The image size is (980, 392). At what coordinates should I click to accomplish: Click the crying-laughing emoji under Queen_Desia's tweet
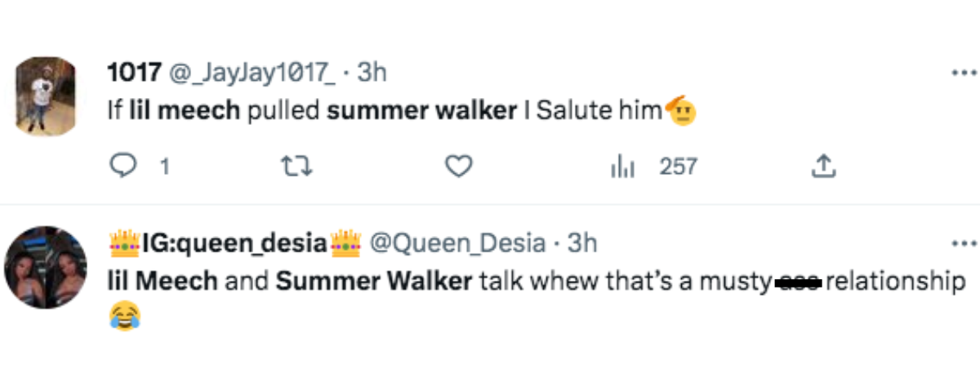pyautogui.click(x=123, y=316)
